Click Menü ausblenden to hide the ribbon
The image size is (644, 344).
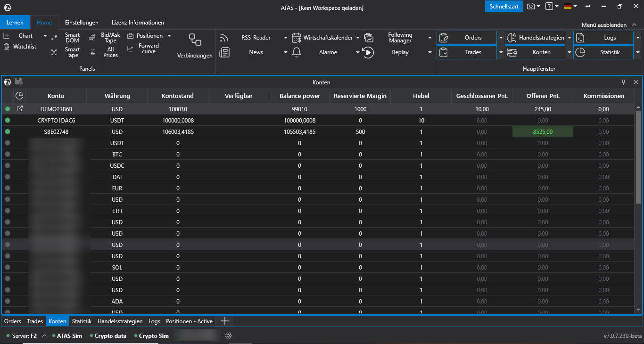pos(608,25)
